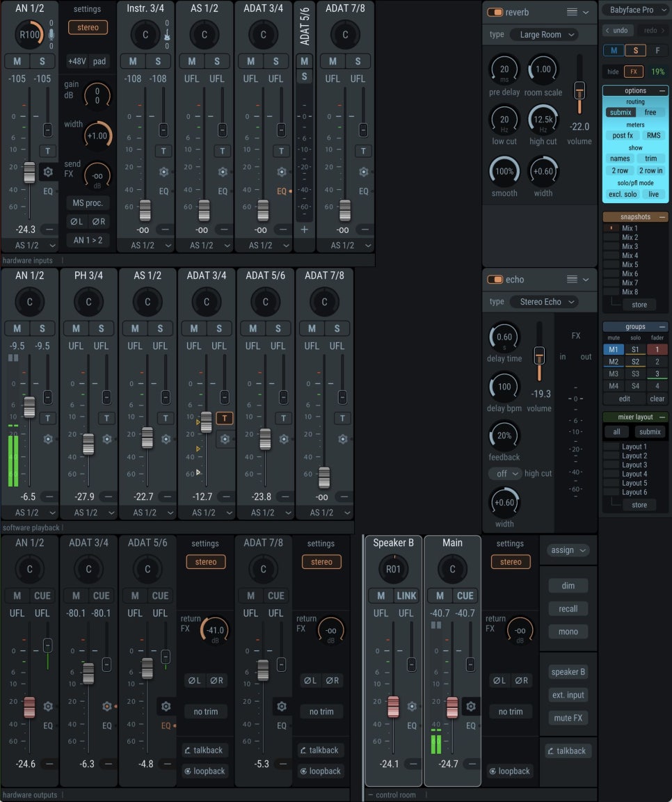672x802 pixels.
Task: Open reverb panel hamburger menu icon
Action: click(x=572, y=12)
